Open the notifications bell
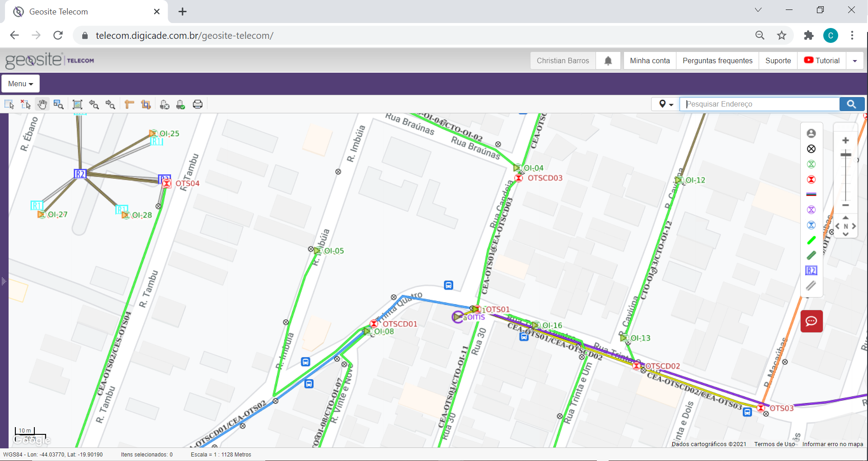 pyautogui.click(x=608, y=61)
